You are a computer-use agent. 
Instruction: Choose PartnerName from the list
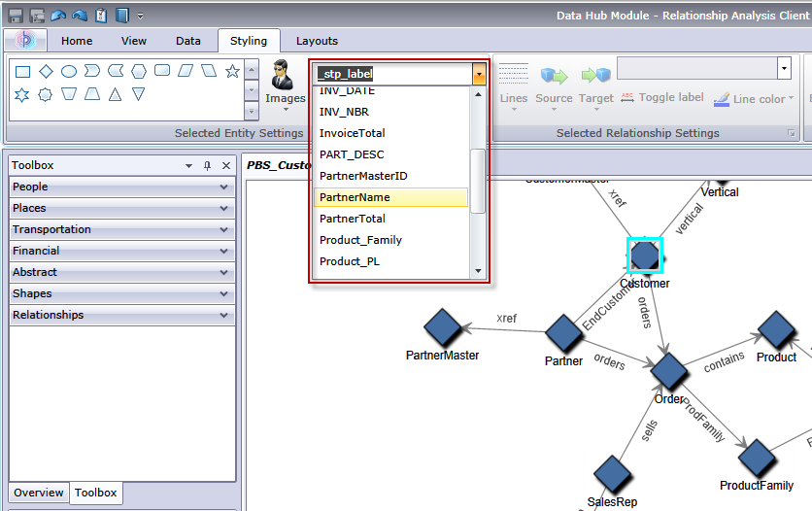pyautogui.click(x=390, y=197)
